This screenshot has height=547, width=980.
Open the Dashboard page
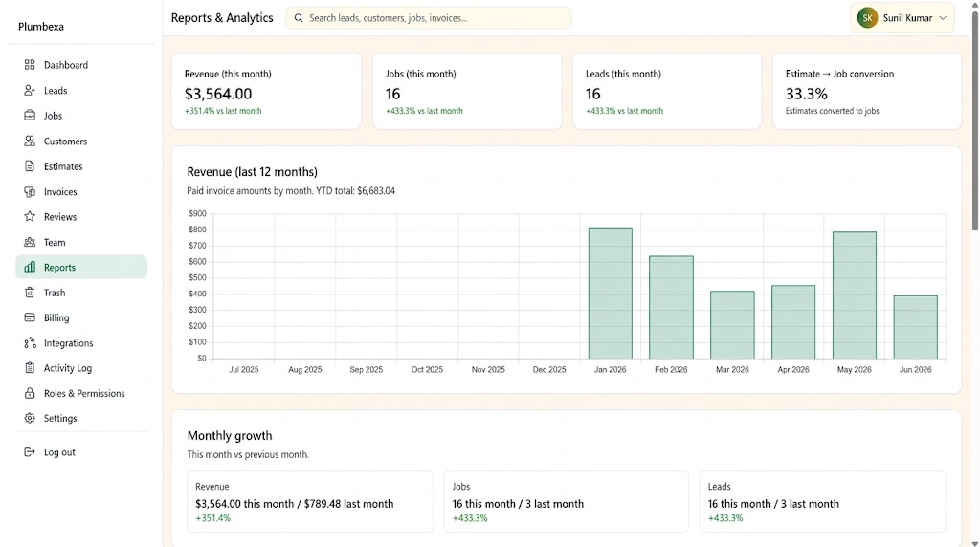click(x=66, y=65)
